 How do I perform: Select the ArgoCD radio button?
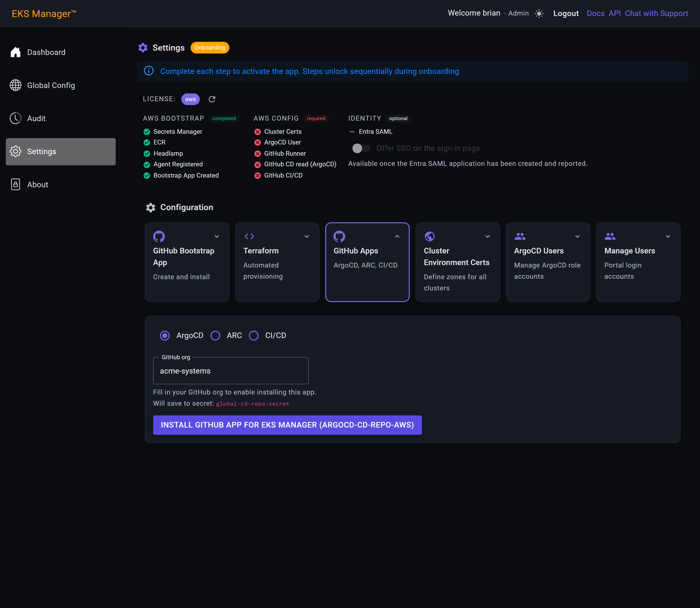click(x=165, y=336)
